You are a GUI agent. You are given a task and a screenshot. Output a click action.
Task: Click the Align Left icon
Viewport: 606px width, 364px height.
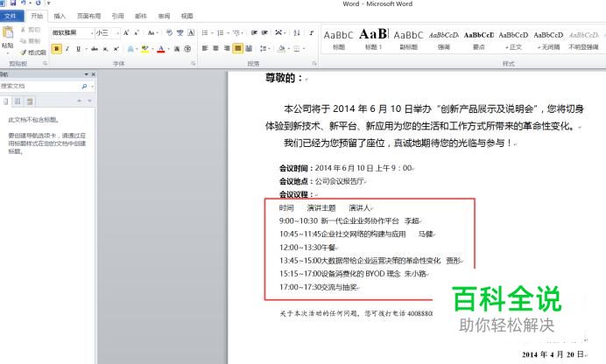205,48
